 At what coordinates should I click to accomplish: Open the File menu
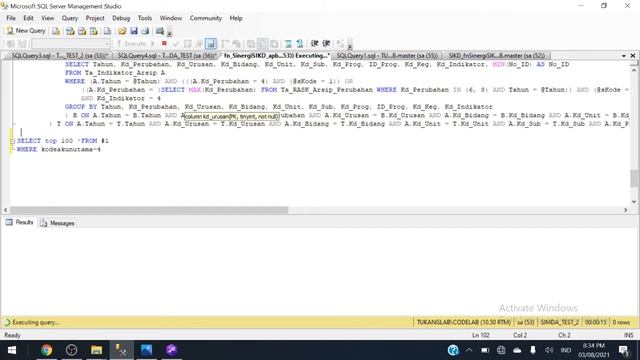click(x=11, y=18)
